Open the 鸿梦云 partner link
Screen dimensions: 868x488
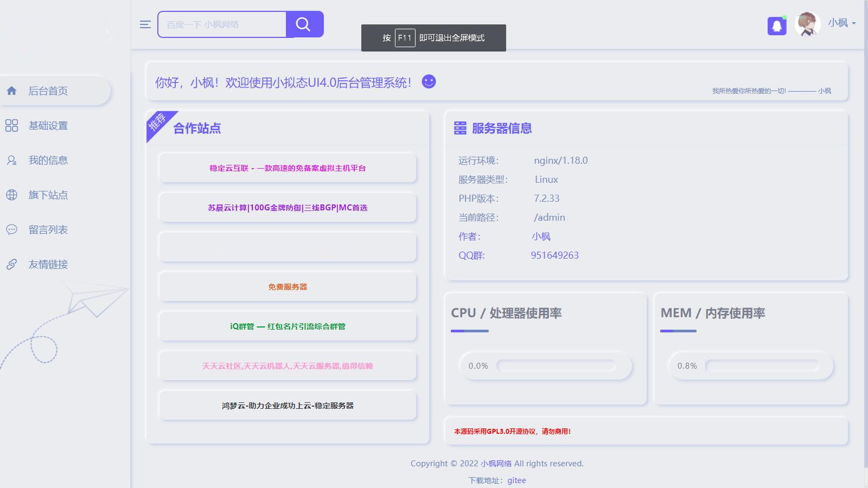click(288, 406)
